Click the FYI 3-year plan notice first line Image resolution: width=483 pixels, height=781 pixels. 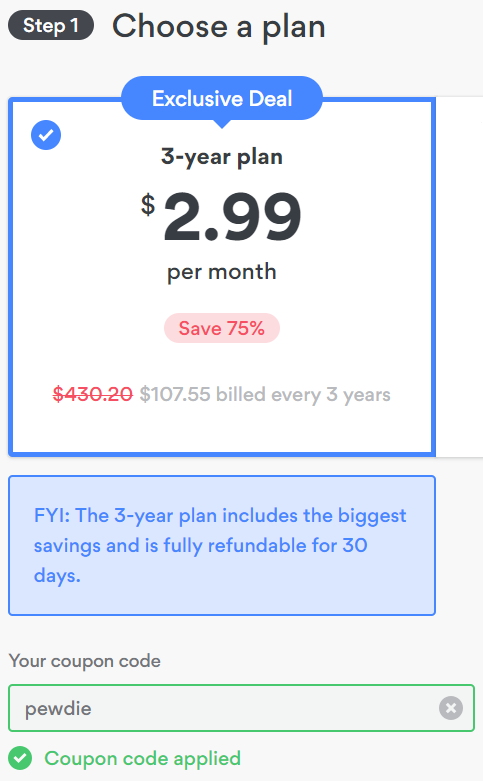(x=220, y=516)
